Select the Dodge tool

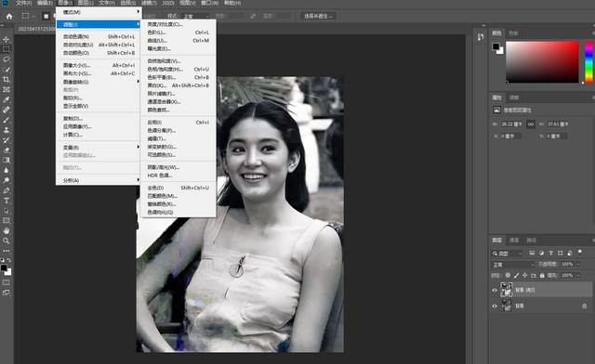[7, 180]
